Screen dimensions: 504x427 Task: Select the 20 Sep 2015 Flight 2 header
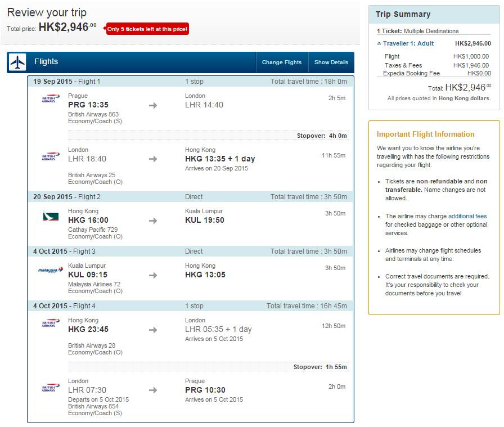pos(191,197)
